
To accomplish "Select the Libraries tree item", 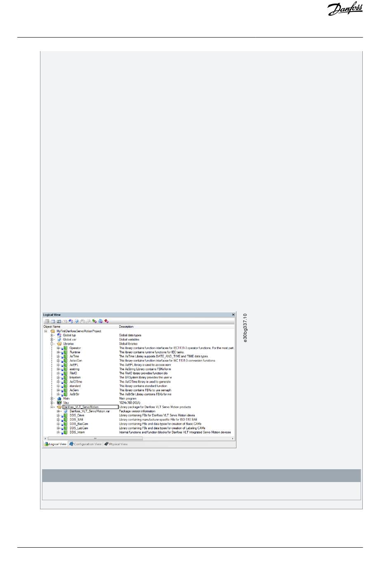I will tap(68, 343).
